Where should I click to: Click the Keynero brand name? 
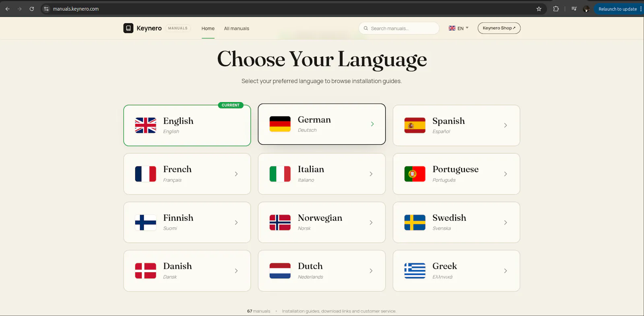(149, 28)
